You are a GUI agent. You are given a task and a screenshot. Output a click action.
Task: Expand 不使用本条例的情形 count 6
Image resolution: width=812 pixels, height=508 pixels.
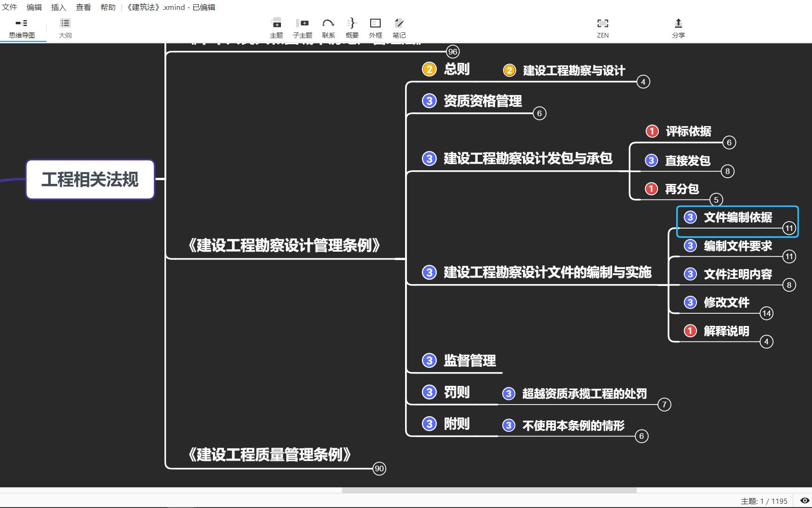tap(641, 436)
